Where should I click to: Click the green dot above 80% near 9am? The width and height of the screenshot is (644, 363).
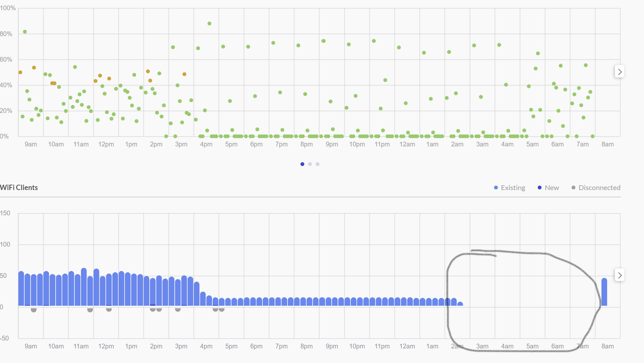coord(25,32)
